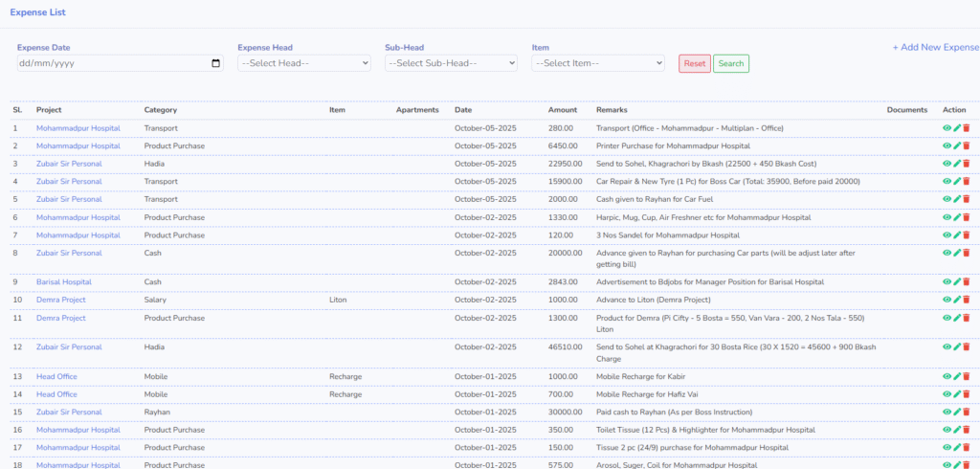The width and height of the screenshot is (980, 469).
Task: Edit the Printer Purchase expense row
Action: 957,145
